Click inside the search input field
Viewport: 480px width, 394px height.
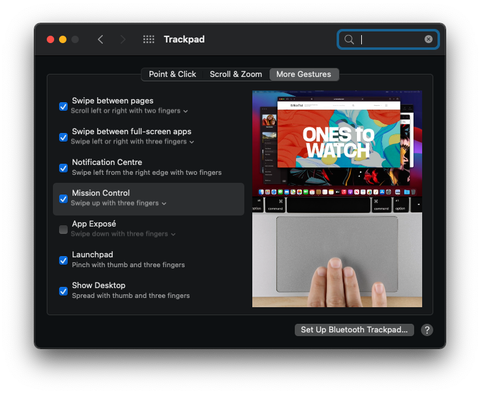(388, 39)
